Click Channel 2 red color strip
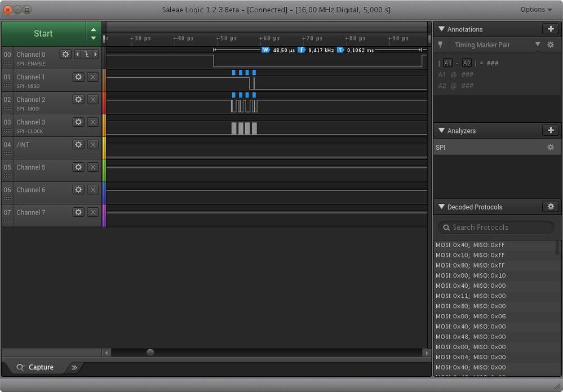563x392 pixels. 104,103
